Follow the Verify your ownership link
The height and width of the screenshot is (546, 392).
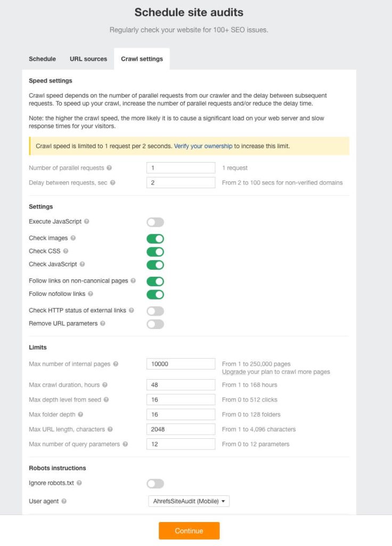point(203,146)
